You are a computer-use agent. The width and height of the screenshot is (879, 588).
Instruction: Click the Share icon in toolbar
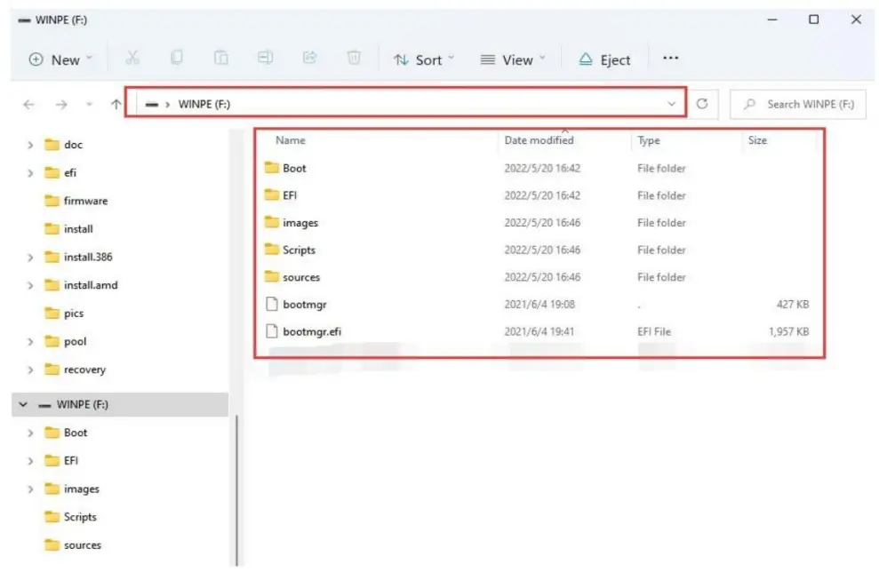click(309, 59)
